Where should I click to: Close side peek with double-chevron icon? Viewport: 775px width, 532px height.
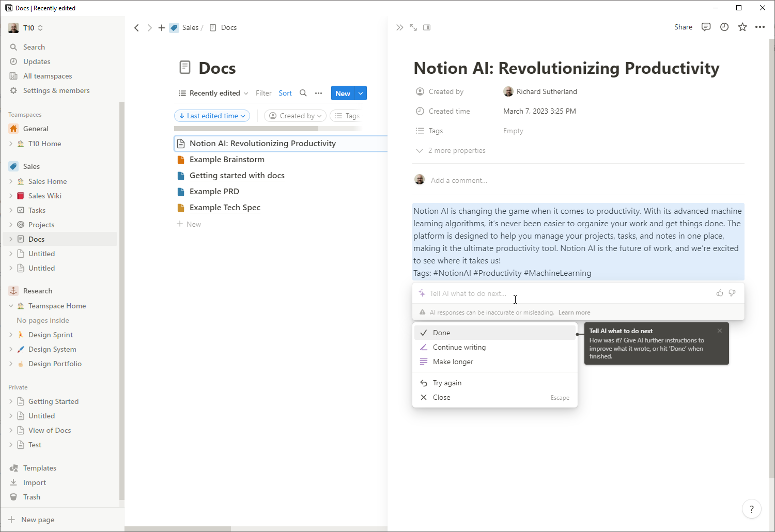(399, 27)
